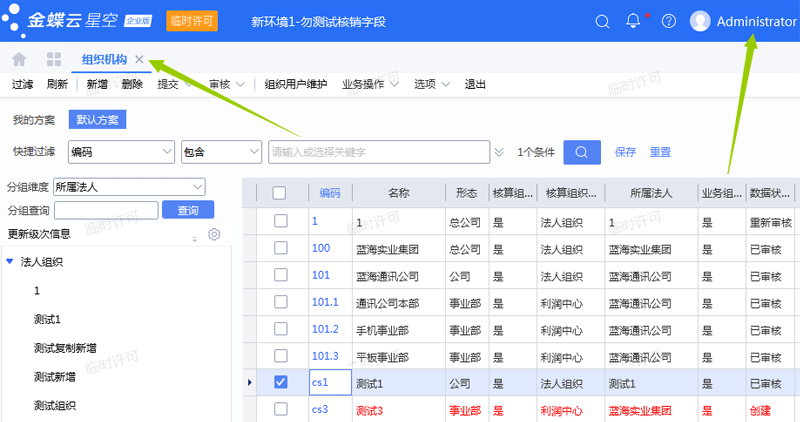This screenshot has width=800, height=422.
Task: Click 新增 in the toolbar
Action: (97, 84)
